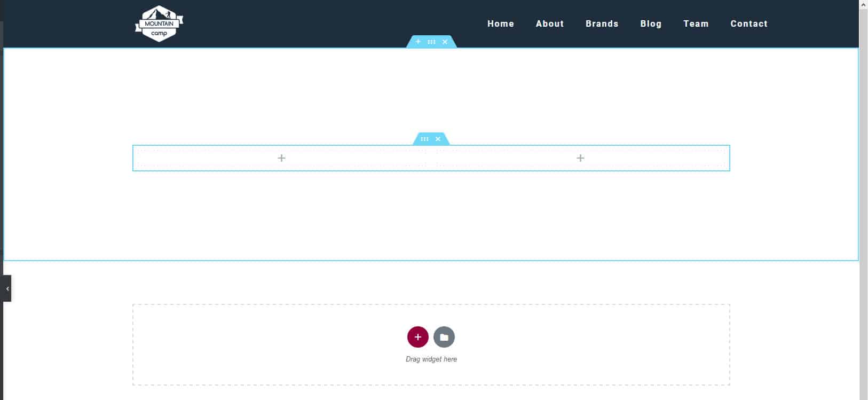The height and width of the screenshot is (400, 868).
Task: Open the Blog navigation link
Action: pyautogui.click(x=651, y=23)
